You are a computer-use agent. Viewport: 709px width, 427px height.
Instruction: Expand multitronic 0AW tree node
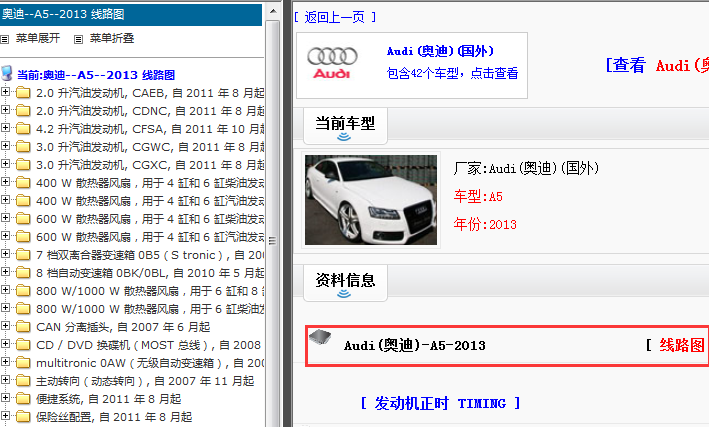pyautogui.click(x=5, y=362)
